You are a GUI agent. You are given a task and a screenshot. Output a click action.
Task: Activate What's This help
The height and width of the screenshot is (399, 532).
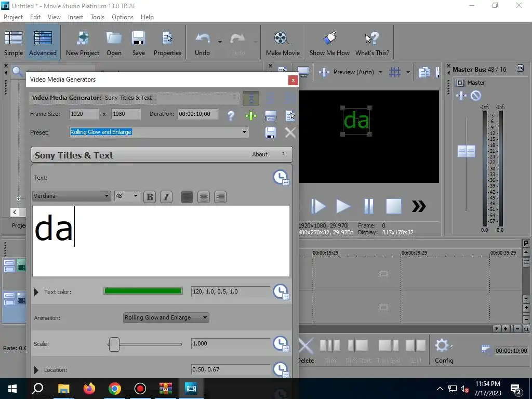pyautogui.click(x=372, y=43)
